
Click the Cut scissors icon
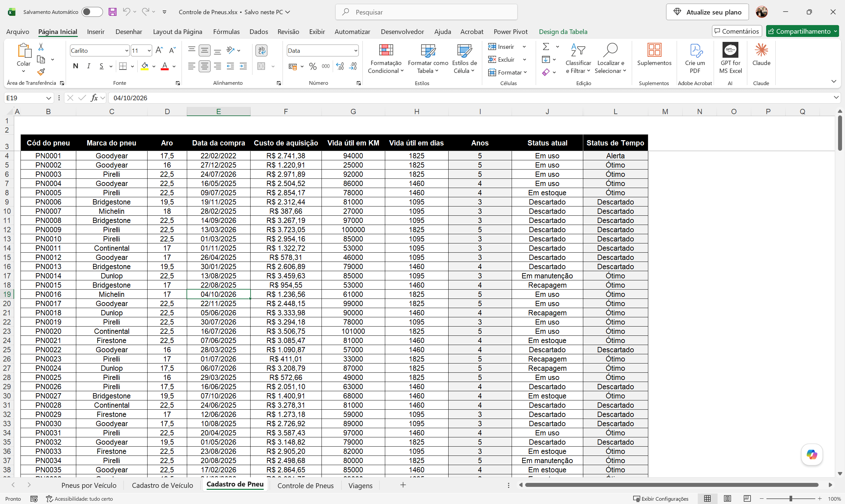click(41, 47)
